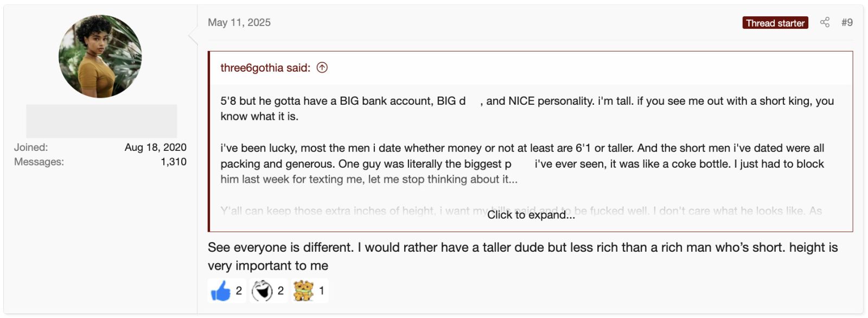
Task: View the bears reaction count of 1
Action: (x=322, y=291)
